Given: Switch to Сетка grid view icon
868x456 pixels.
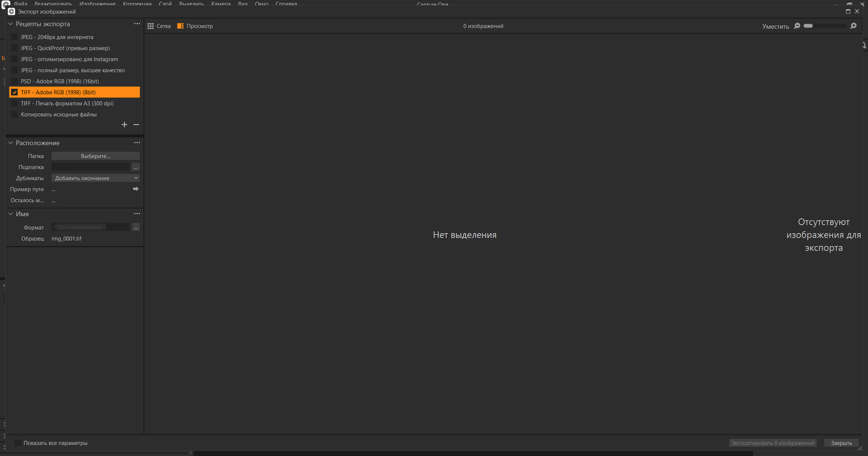Looking at the screenshot, I should [151, 26].
